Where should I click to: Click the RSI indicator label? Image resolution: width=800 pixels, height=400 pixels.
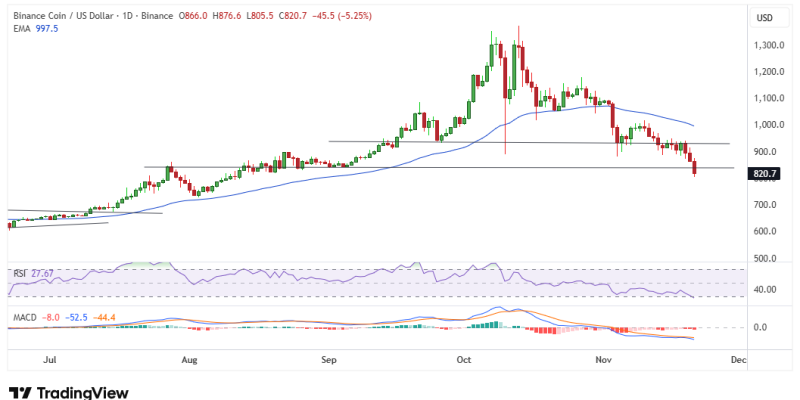19,272
